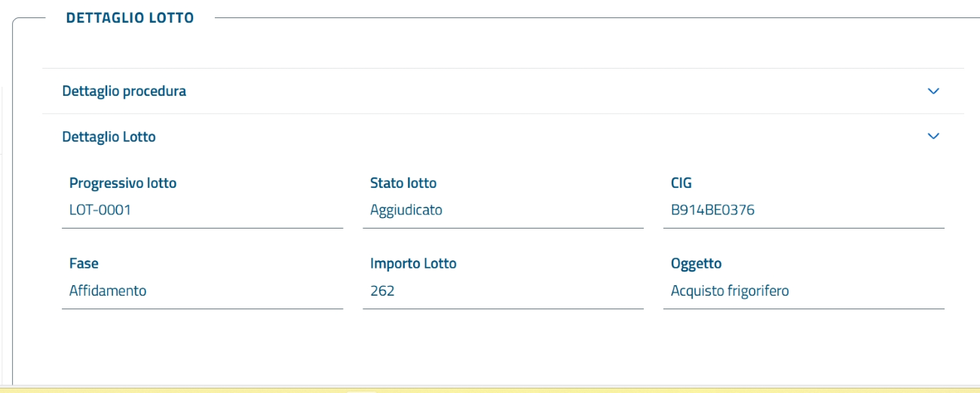The height and width of the screenshot is (393, 980).
Task: Click the Importo Lotto value 262
Action: (503, 291)
